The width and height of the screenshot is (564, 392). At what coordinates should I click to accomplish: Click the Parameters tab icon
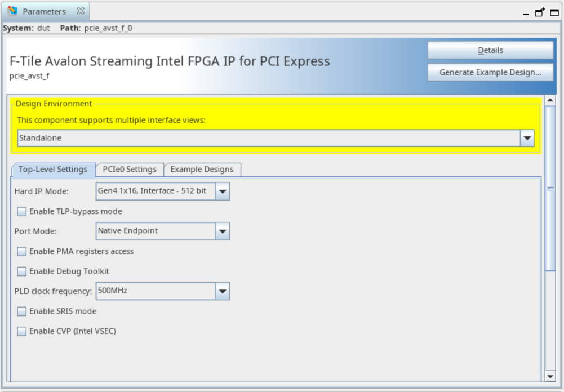[x=13, y=11]
